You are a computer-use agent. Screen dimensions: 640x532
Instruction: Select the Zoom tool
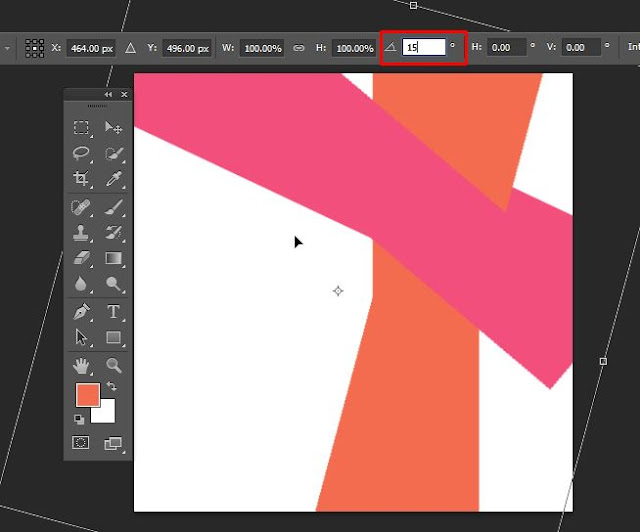[114, 366]
